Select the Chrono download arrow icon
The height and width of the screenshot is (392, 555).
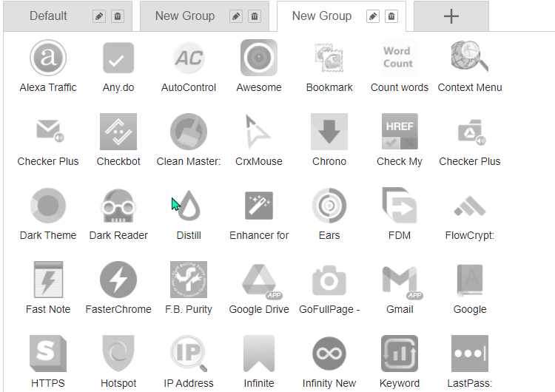tap(329, 132)
